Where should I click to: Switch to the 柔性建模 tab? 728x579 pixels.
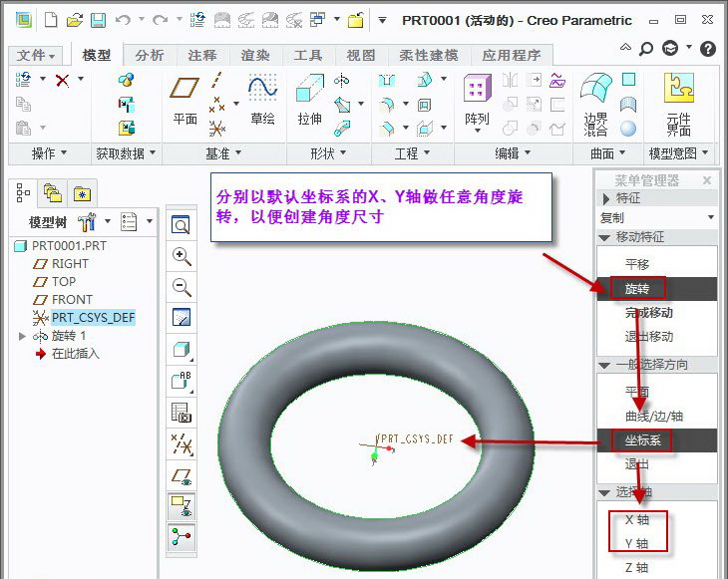(x=429, y=56)
